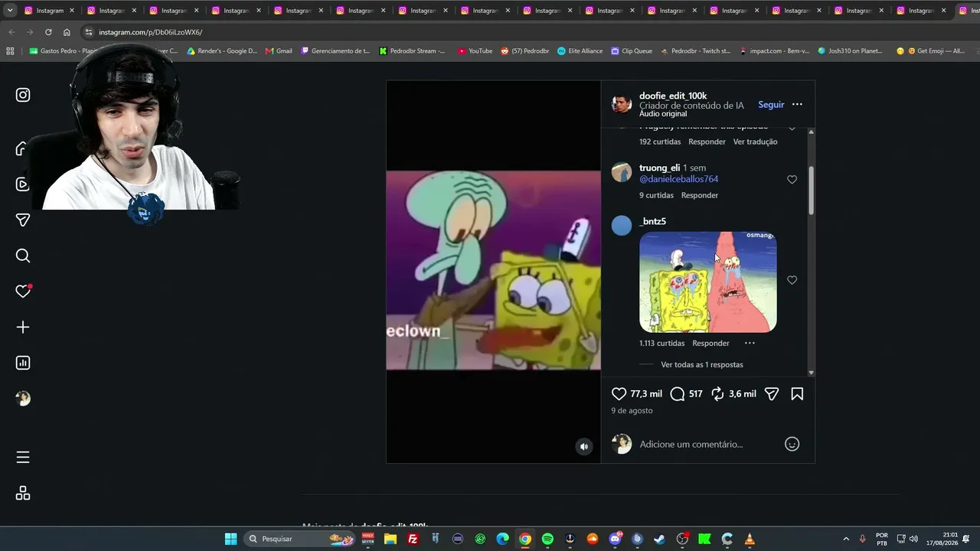980x551 pixels.
Task: Go forward in browser history
Action: pos(30,32)
